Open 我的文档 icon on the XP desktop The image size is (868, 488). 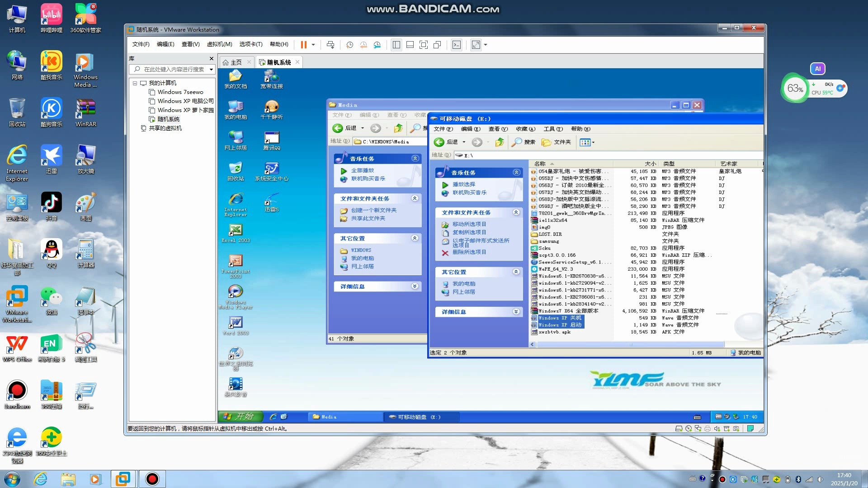(x=236, y=79)
